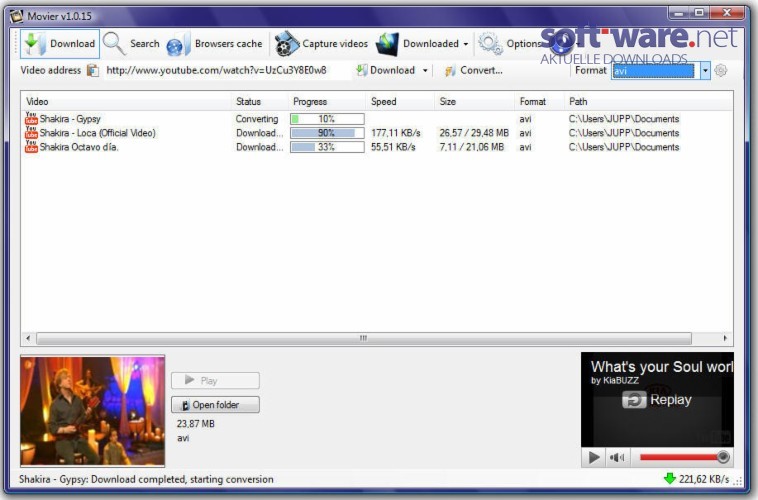Focus the Video address URL field
Screen dimensions: 758x500
[227, 70]
